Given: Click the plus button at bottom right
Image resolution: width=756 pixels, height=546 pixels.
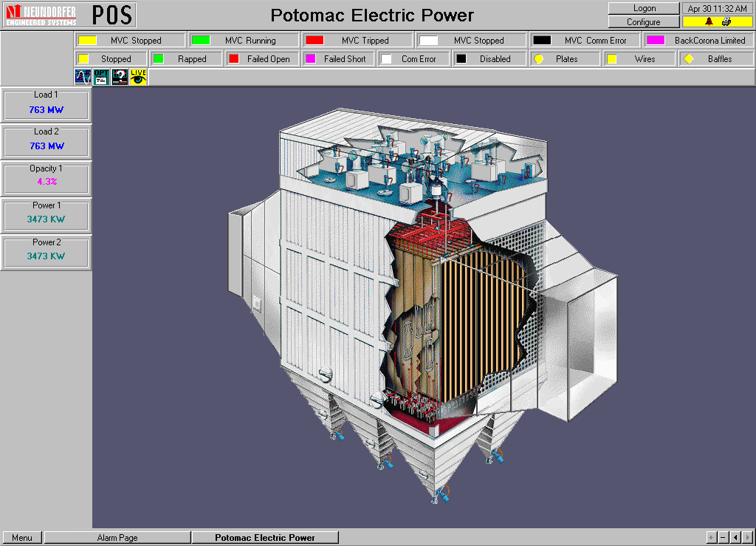Looking at the screenshot, I should 711,537.
